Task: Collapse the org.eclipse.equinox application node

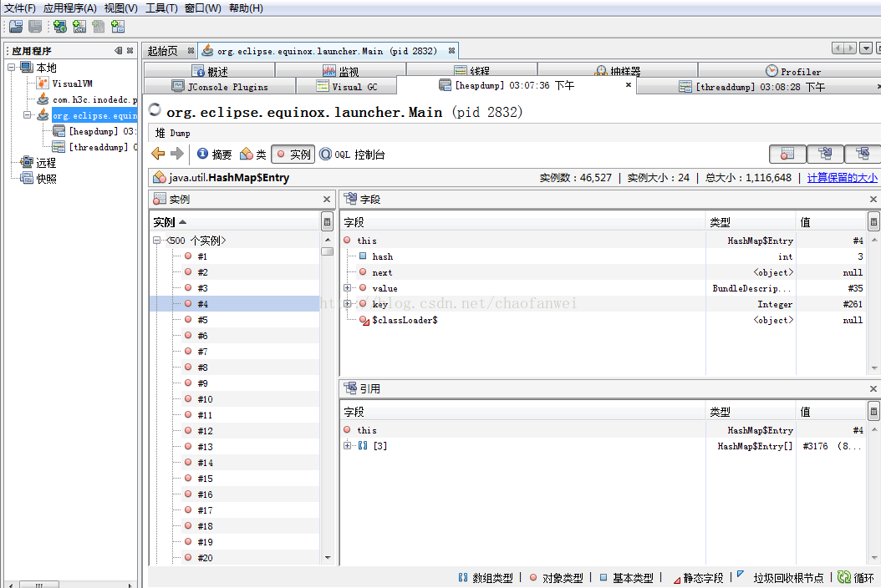Action: click(x=27, y=115)
